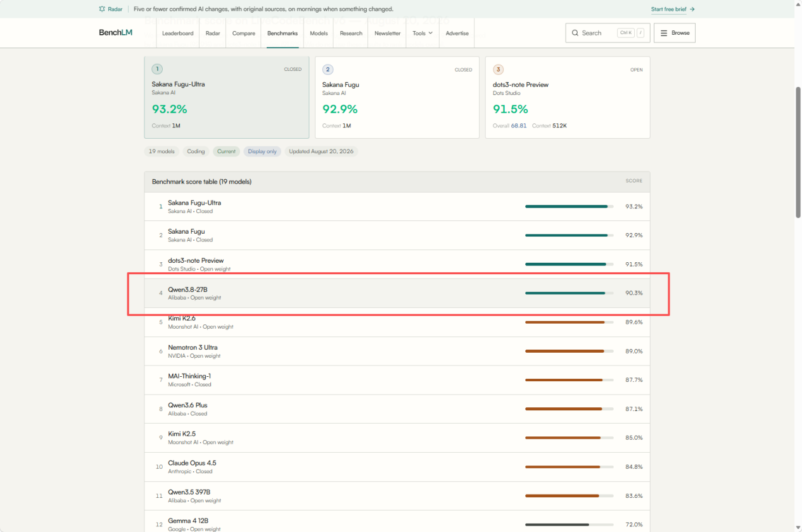Select the Benchmarks nav tab
Viewport: 802px width, 532px height.
click(283, 33)
